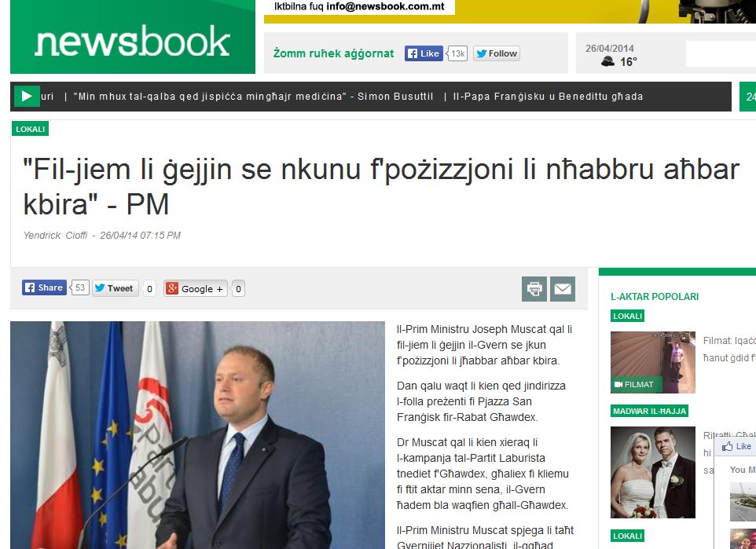Open the wedding couple photo thumbnail
Viewport: 756px width, 549px height.
tap(653, 472)
